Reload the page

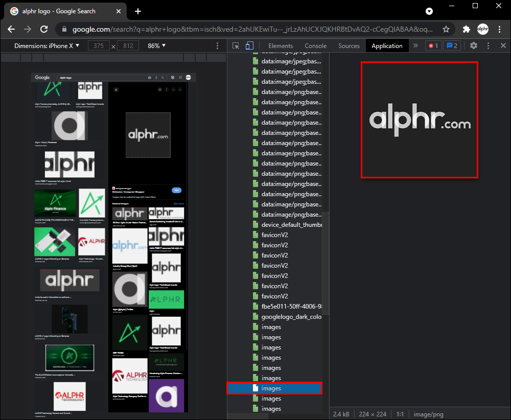point(44,29)
